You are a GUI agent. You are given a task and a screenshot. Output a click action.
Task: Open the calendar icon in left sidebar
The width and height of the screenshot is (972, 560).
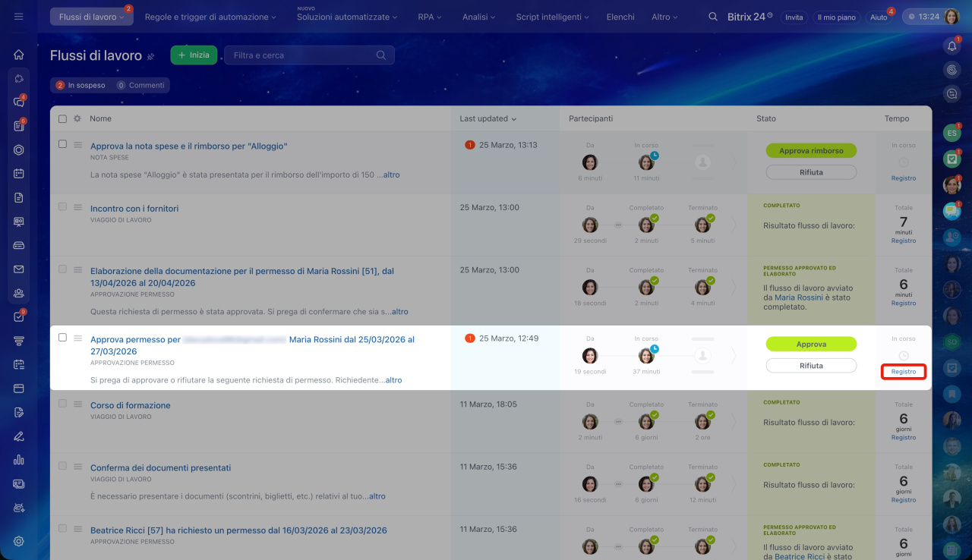[19, 173]
